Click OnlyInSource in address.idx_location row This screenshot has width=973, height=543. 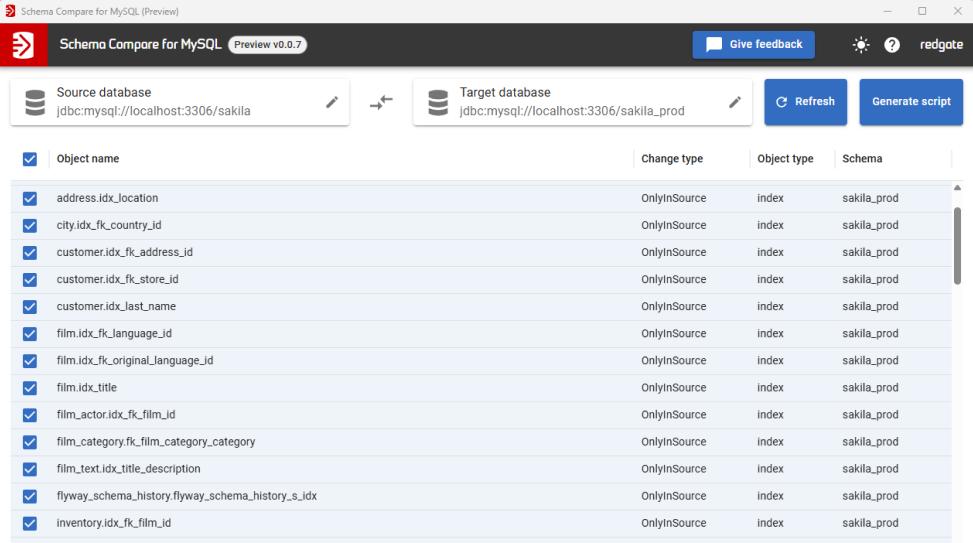click(673, 198)
